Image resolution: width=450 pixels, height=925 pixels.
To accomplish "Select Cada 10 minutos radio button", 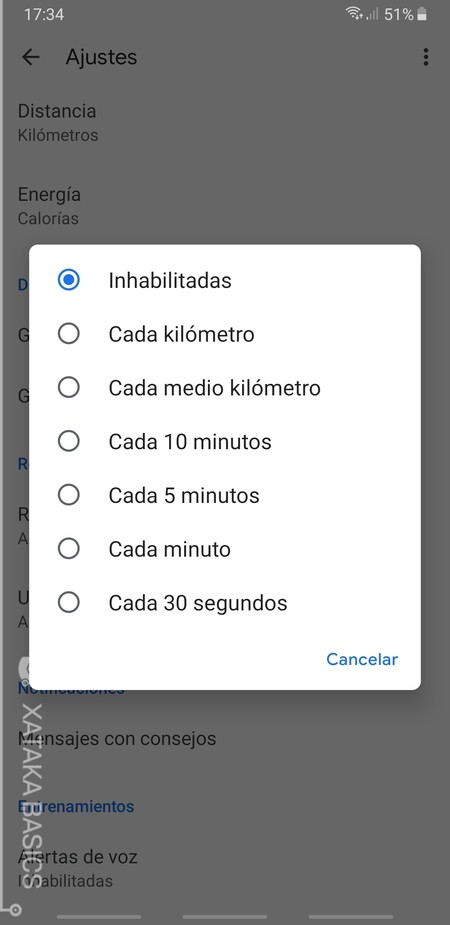I will point(225,442).
